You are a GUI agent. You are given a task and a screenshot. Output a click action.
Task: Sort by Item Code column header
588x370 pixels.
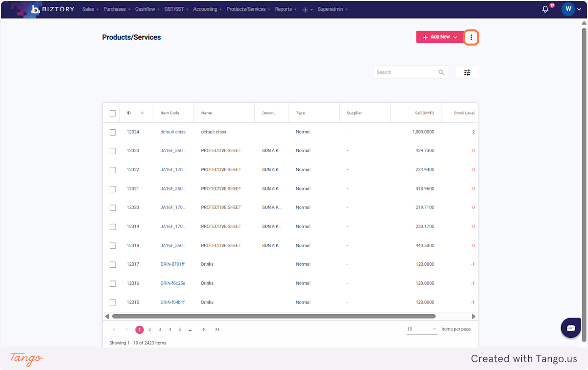[x=170, y=113]
